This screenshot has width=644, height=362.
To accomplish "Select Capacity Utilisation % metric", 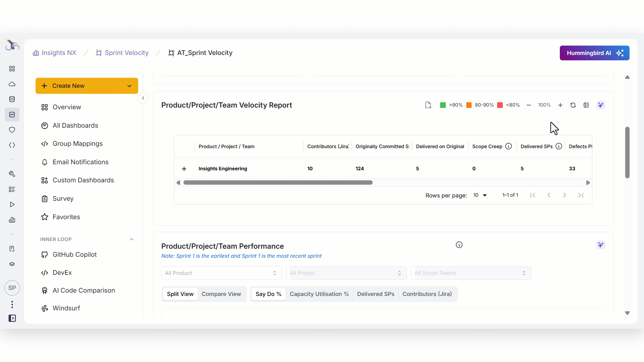I will pyautogui.click(x=319, y=294).
